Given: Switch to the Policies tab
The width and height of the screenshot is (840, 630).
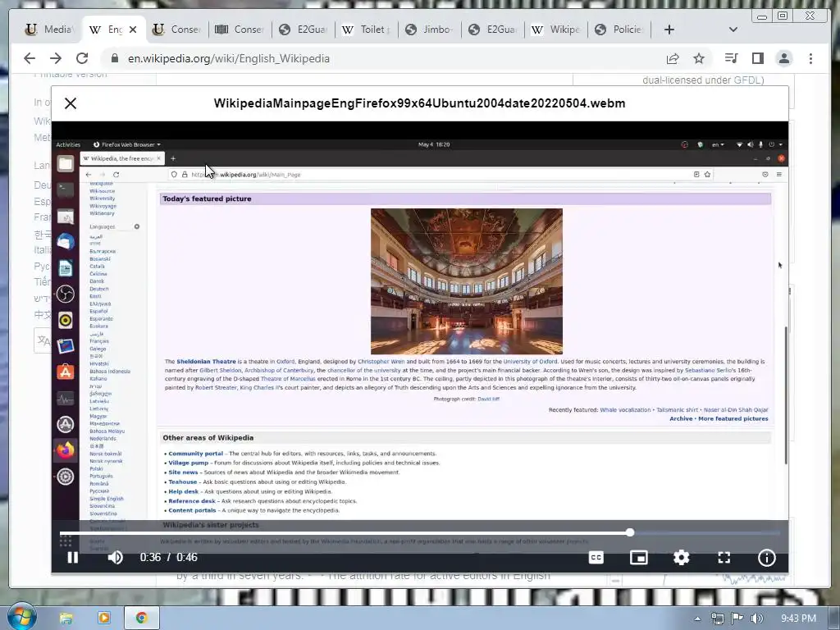Looking at the screenshot, I should tap(619, 30).
